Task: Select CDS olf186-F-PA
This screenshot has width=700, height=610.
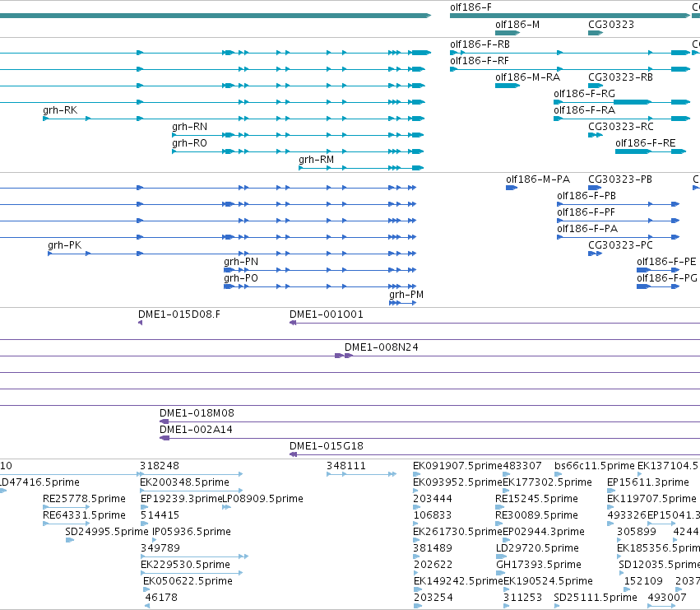Action: click(x=619, y=237)
